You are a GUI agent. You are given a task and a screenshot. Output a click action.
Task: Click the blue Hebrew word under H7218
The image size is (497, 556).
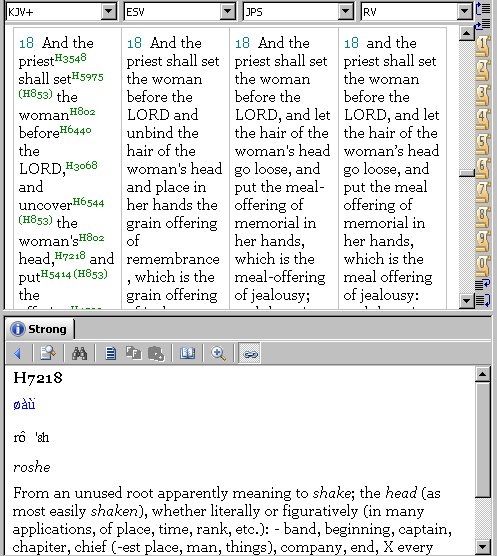click(24, 405)
